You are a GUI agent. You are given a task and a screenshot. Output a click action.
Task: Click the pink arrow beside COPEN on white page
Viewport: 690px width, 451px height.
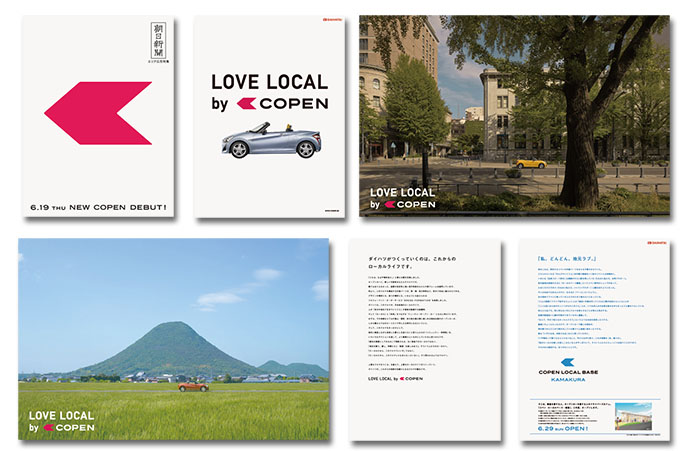click(246, 103)
